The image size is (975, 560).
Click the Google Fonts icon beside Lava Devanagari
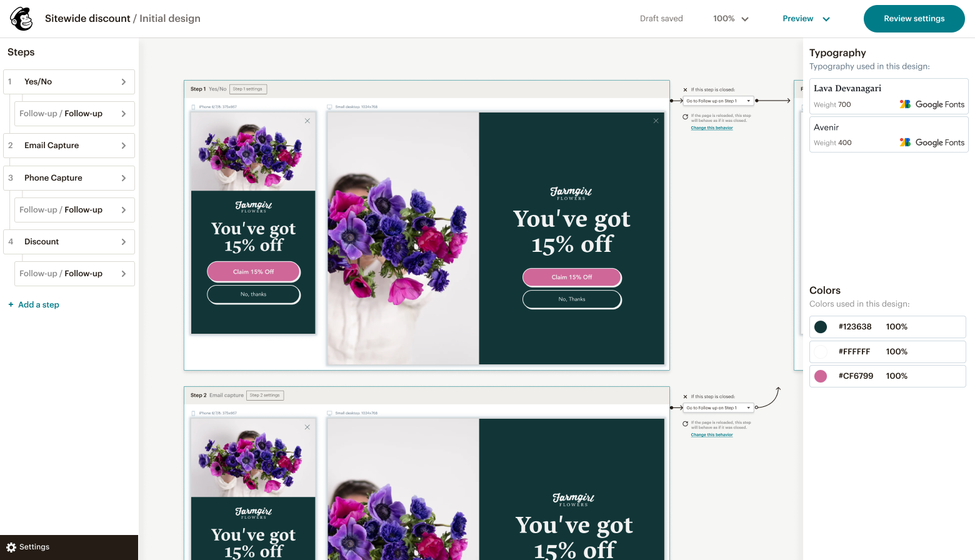pos(904,104)
